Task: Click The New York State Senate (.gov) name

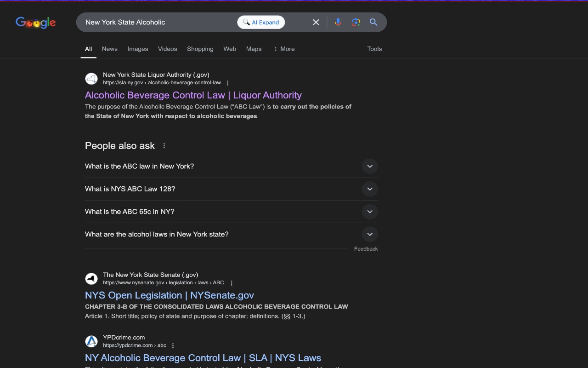Action: [151, 275]
